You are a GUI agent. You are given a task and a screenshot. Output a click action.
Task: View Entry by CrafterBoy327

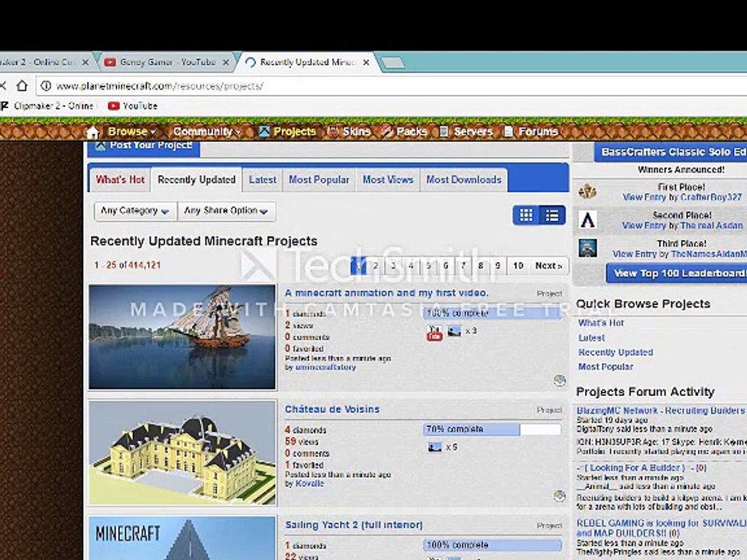(x=644, y=197)
